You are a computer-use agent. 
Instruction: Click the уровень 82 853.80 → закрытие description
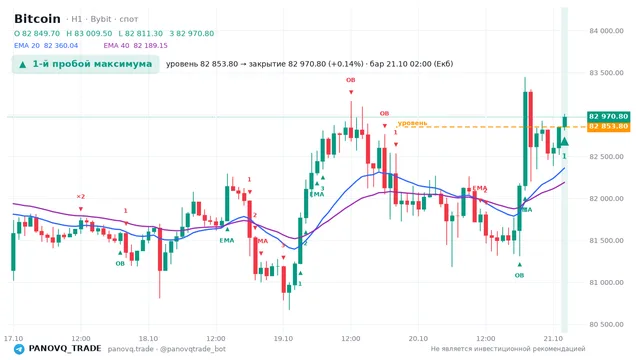(309, 64)
